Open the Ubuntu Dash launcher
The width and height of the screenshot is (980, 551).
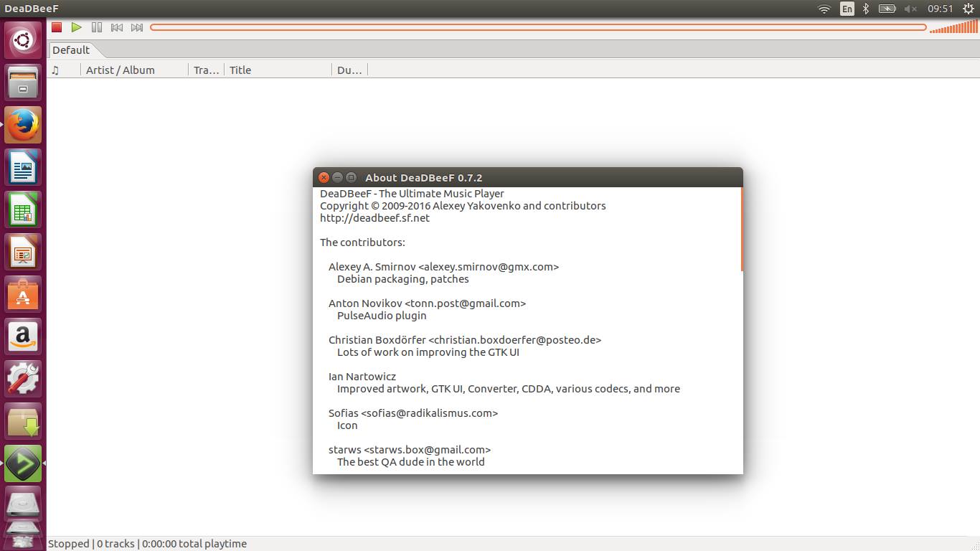[23, 39]
